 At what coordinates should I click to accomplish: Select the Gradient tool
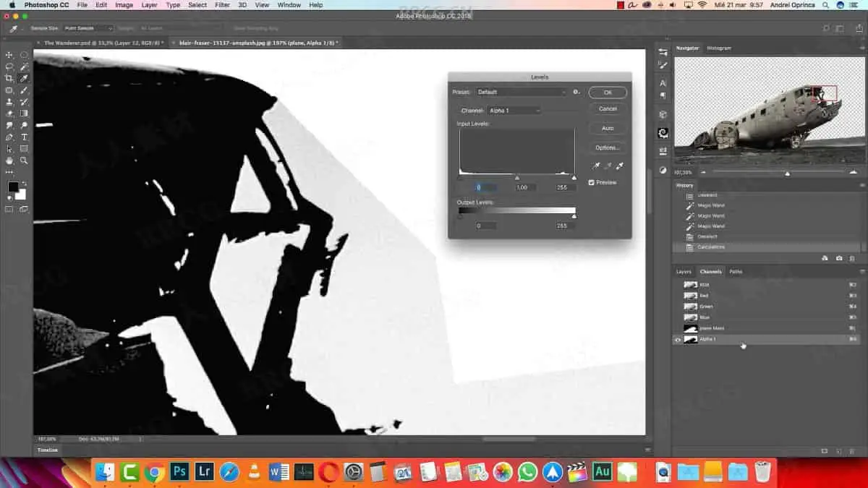(25, 114)
